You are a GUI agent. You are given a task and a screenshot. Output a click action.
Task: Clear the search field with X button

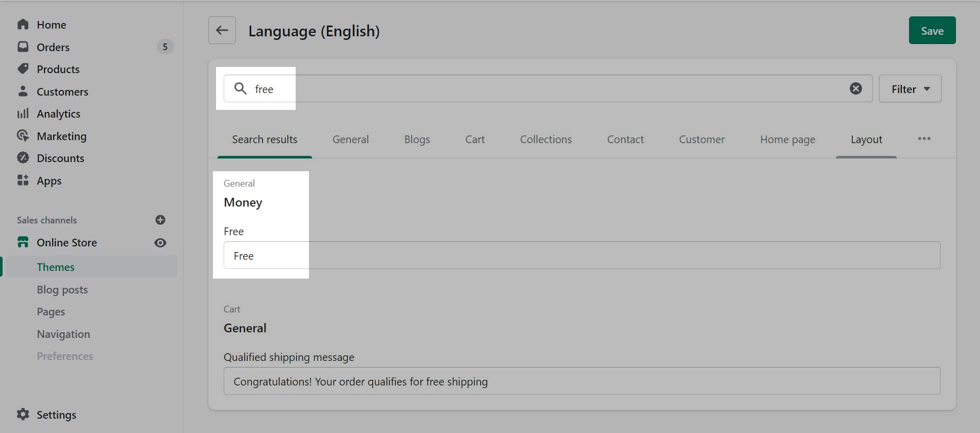tap(855, 89)
